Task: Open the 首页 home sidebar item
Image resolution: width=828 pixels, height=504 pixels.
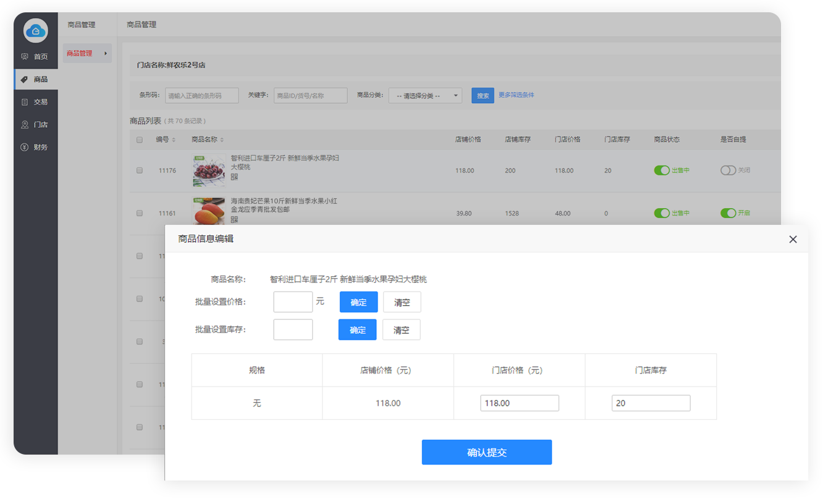Action: [36, 56]
